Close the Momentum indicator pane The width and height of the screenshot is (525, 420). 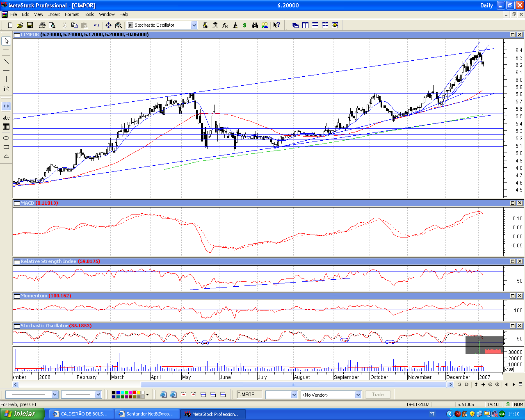(x=519, y=296)
